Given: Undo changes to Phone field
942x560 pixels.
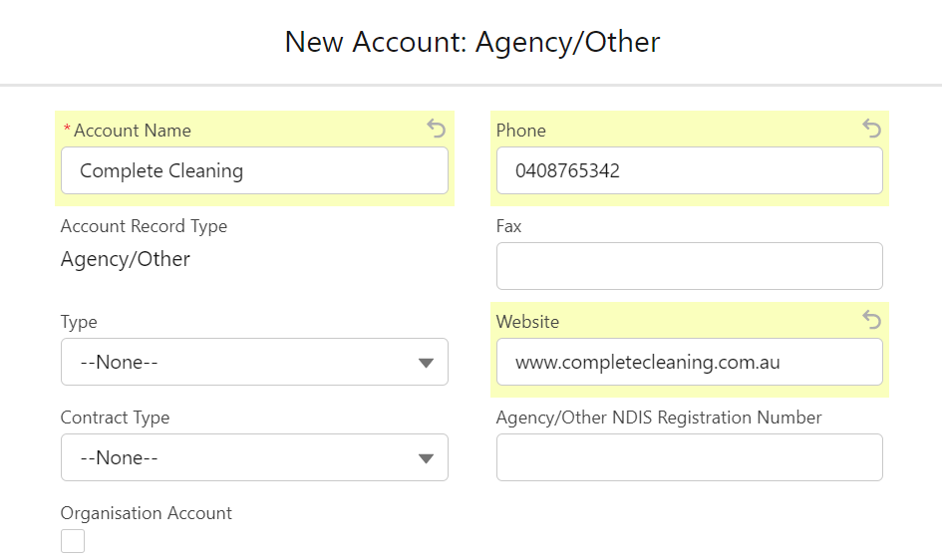Looking at the screenshot, I should (x=871, y=129).
